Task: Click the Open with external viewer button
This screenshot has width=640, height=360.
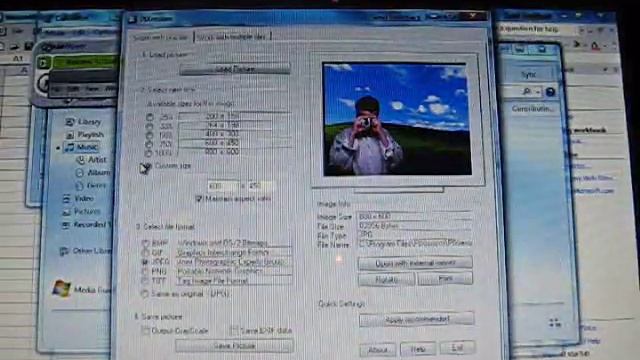Action: [415, 263]
